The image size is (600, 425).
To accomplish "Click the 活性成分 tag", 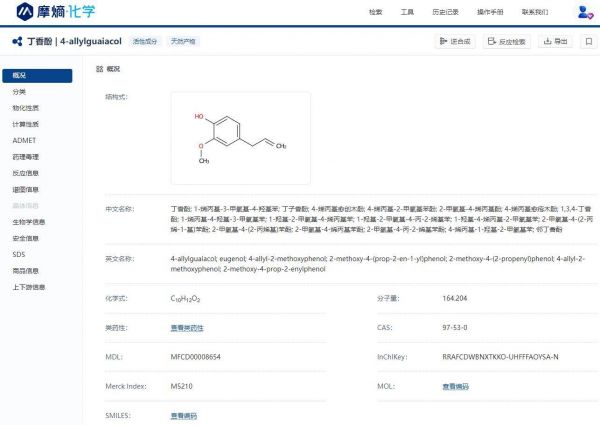I will (147, 41).
